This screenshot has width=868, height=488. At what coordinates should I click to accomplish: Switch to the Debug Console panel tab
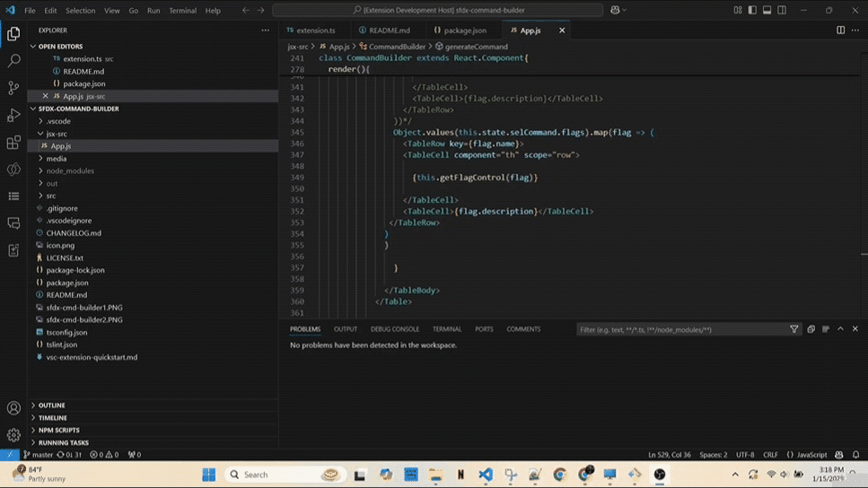[x=395, y=329]
